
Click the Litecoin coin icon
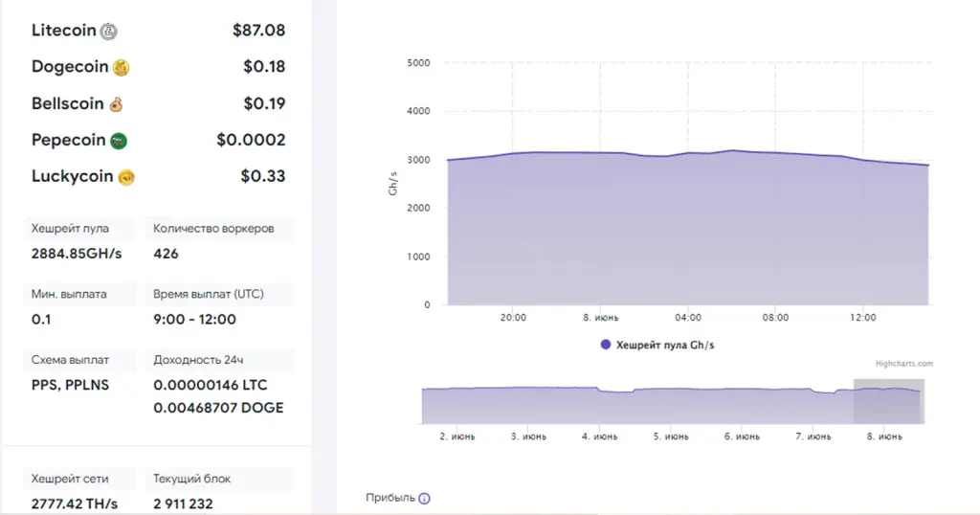tap(109, 32)
